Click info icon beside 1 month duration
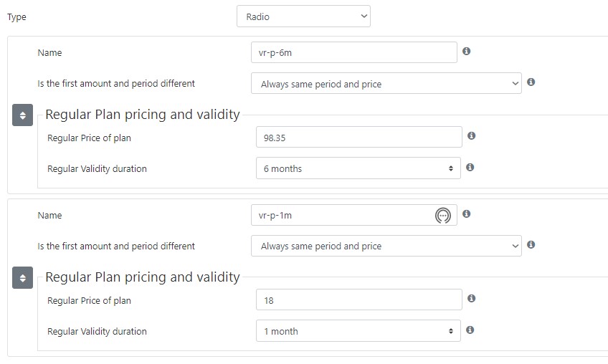 click(470, 330)
